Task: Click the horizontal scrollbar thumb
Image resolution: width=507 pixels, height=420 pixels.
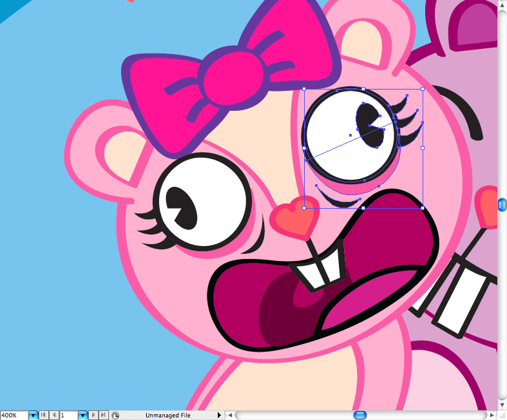Action: (360, 415)
